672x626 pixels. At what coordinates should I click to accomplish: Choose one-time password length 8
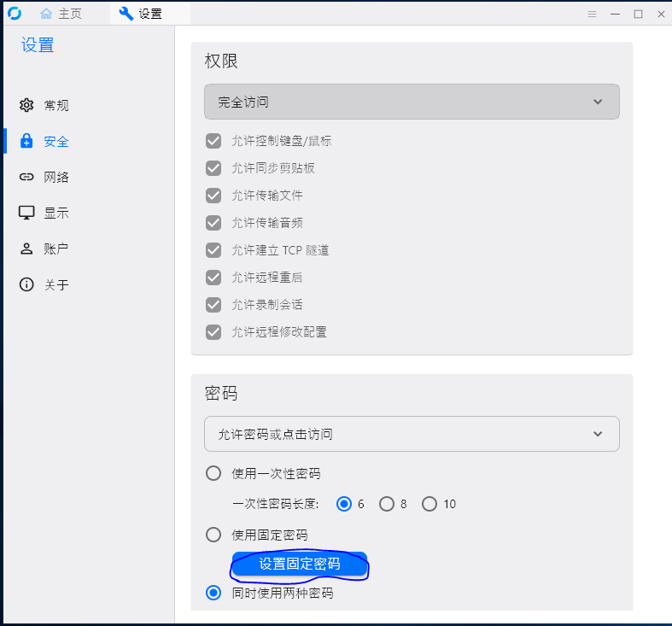click(387, 504)
